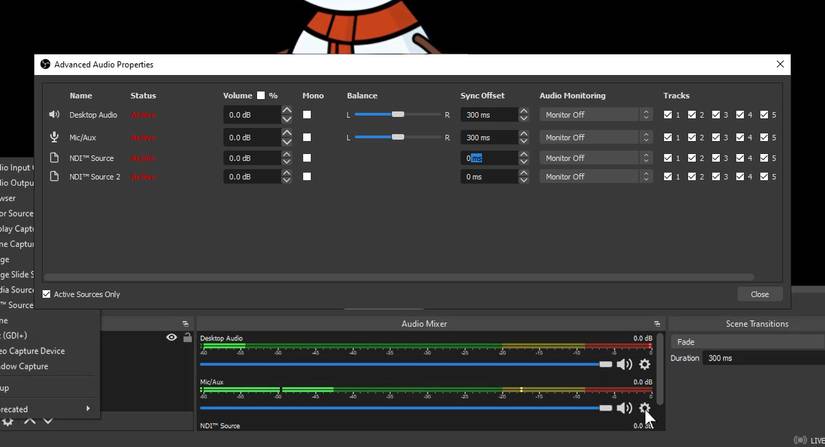Click the NDI Source document icon
Viewport: 825px width, 447px height.
[x=54, y=158]
